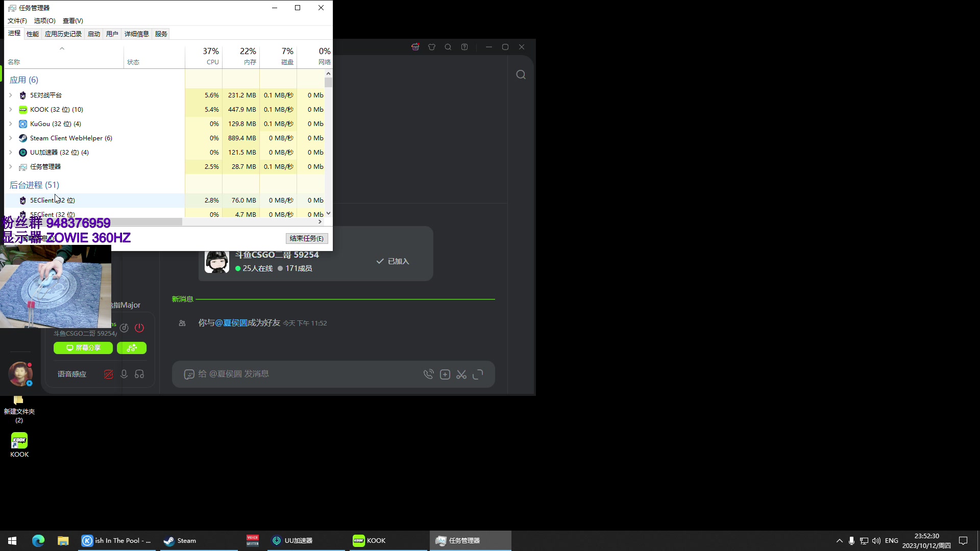Sort processes by 内存 column
980x551 pixels.
point(241,56)
